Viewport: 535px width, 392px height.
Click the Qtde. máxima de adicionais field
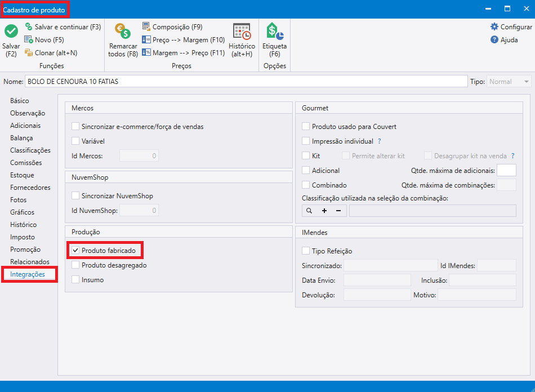pyautogui.click(x=506, y=171)
